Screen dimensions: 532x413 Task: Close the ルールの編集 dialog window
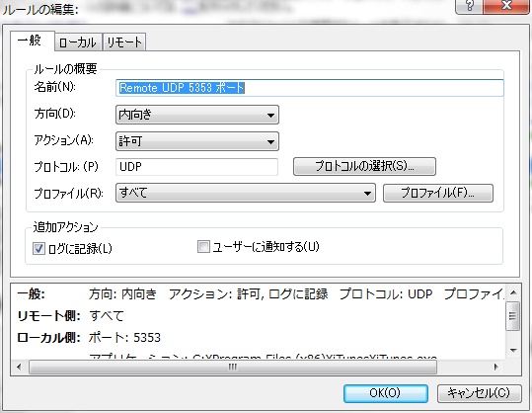pyautogui.click(x=506, y=6)
